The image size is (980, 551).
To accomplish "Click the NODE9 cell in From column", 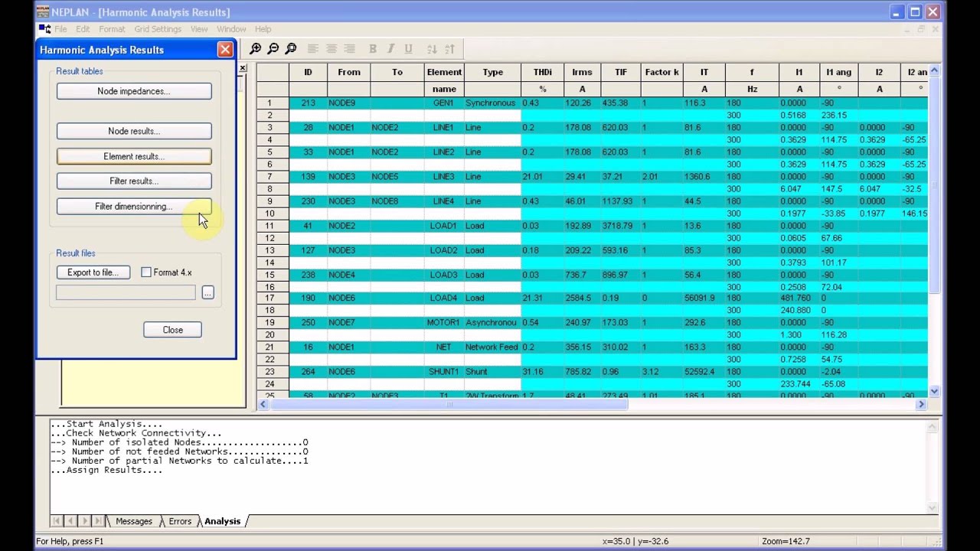I will tap(348, 103).
